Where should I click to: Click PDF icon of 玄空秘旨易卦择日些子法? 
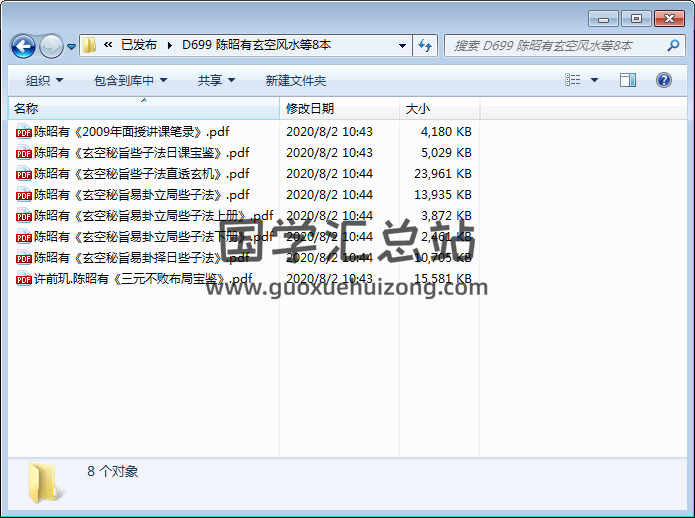(x=23, y=257)
